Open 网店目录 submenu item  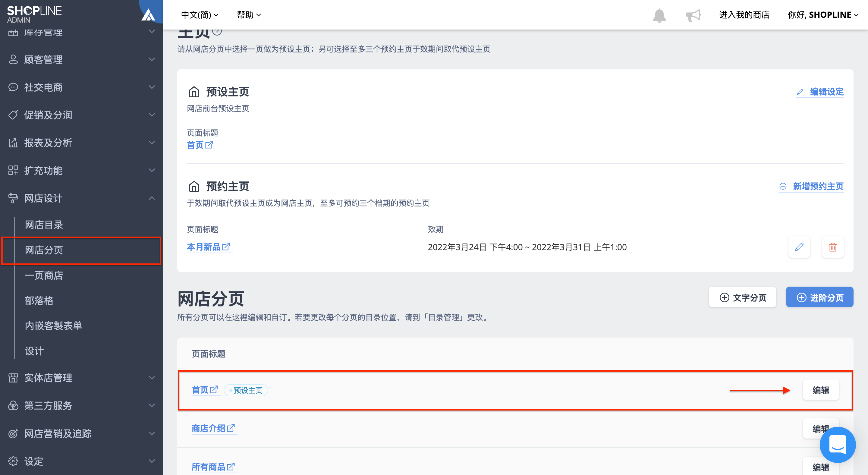[44, 225]
